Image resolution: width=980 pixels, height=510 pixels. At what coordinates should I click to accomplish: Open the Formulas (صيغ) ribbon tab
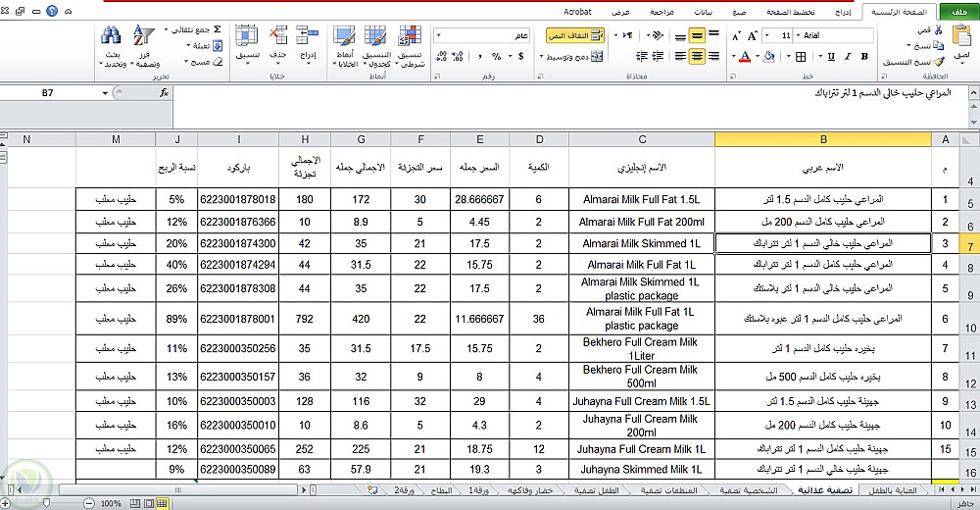[x=739, y=12]
